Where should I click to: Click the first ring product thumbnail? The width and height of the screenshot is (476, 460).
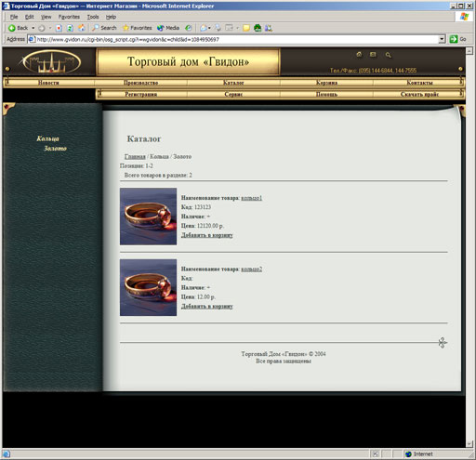click(x=148, y=217)
